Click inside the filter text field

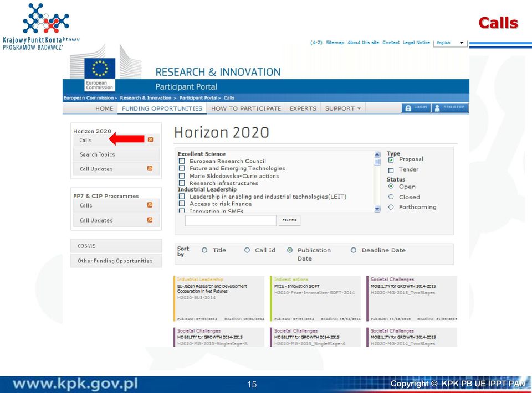231,220
